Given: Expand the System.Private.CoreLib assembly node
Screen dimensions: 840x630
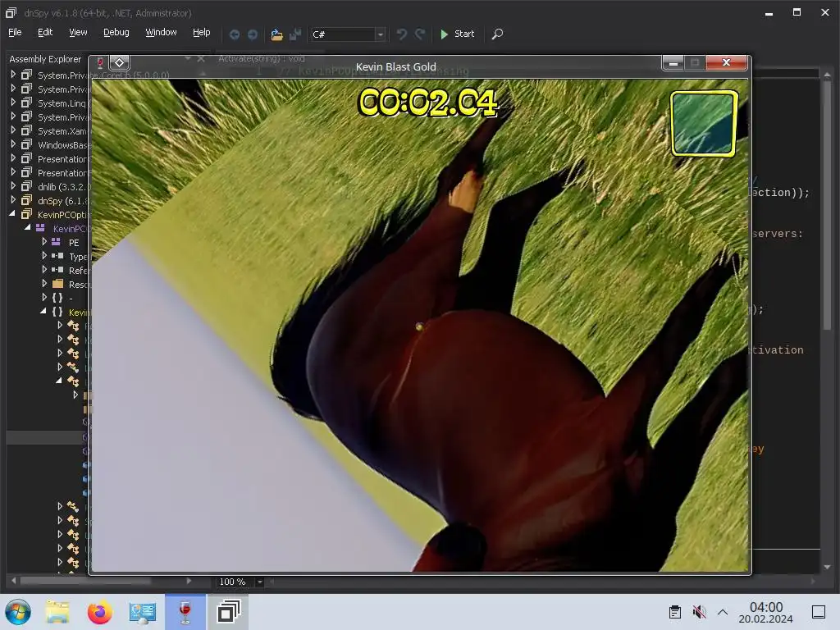Looking at the screenshot, I should 13,75.
